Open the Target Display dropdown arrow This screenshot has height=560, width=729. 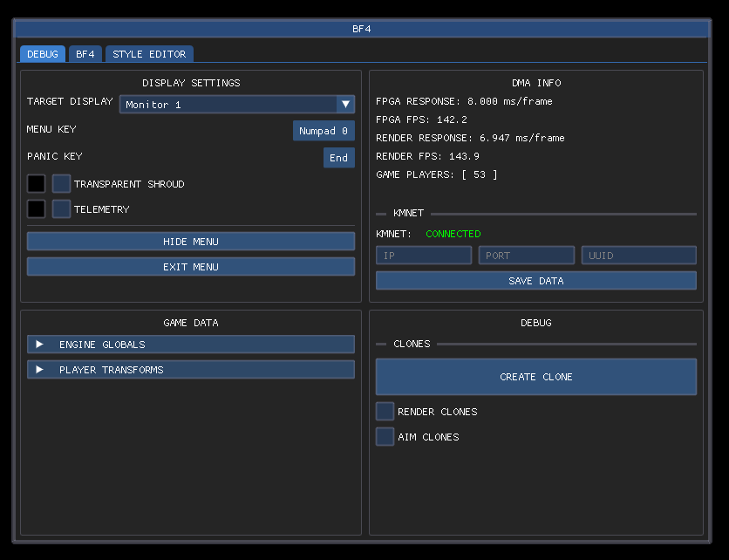[345, 104]
